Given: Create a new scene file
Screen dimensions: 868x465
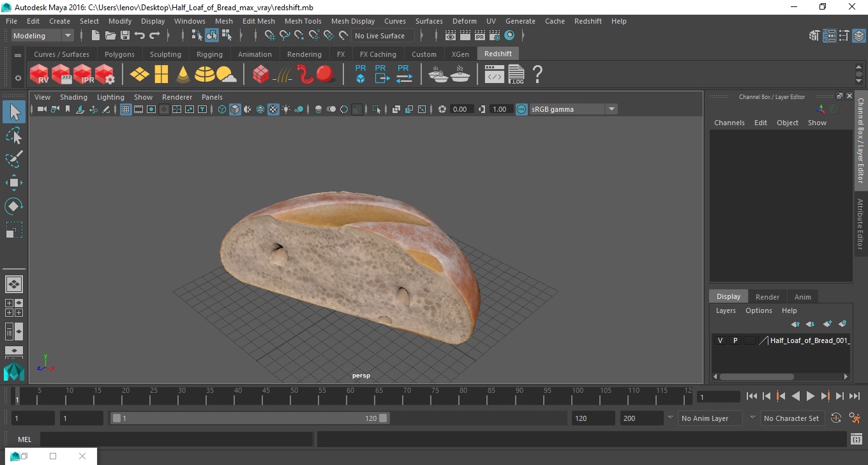Looking at the screenshot, I should point(96,36).
